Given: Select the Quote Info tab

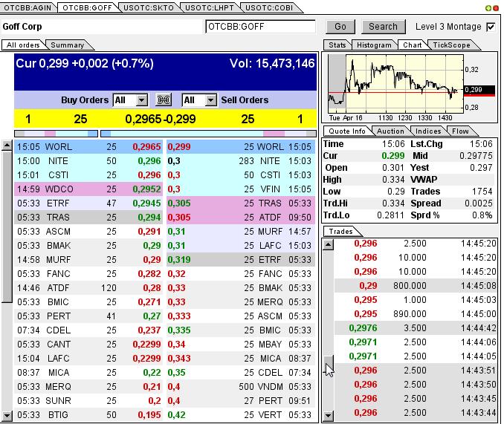Looking at the screenshot, I should (347, 131).
